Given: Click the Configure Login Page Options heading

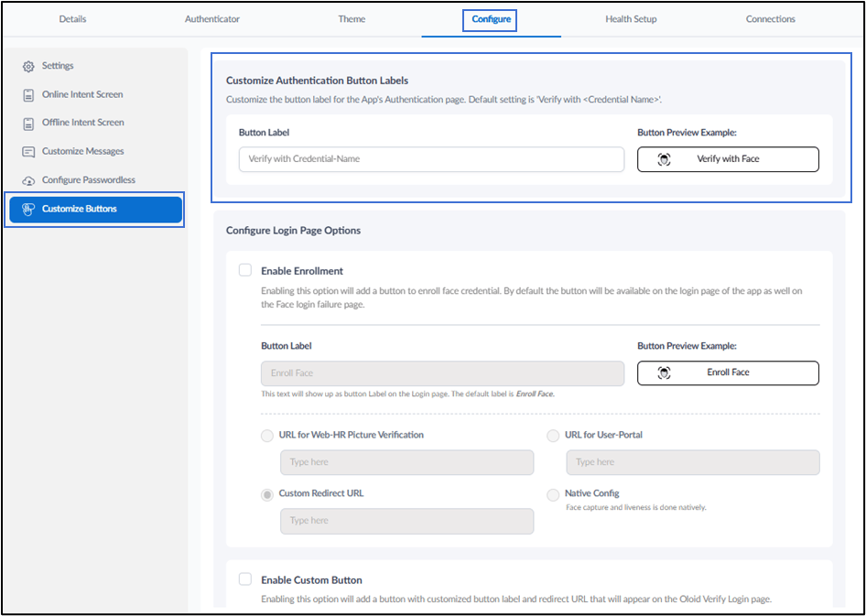Looking at the screenshot, I should pos(293,231).
